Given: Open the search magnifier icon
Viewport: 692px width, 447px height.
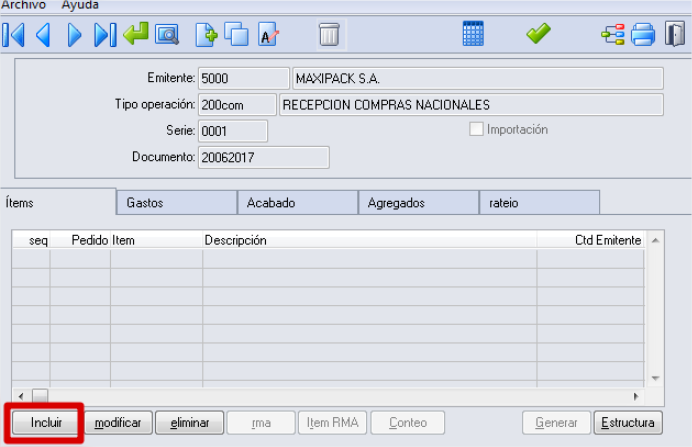Looking at the screenshot, I should (167, 34).
